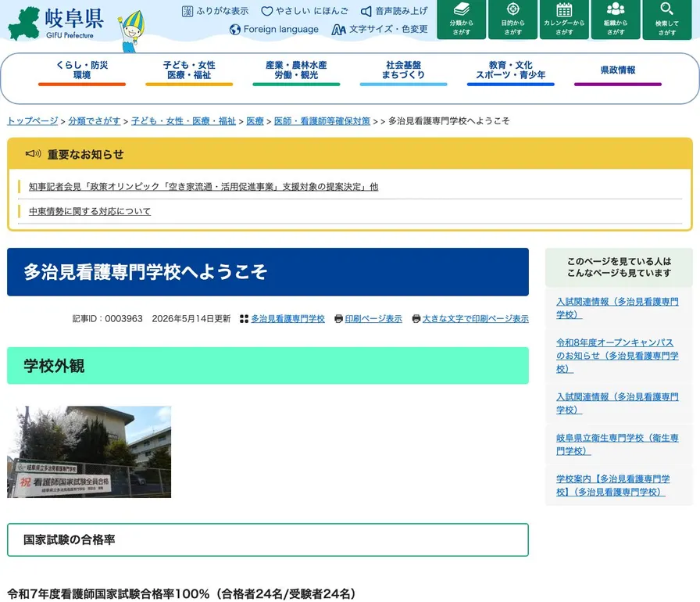This screenshot has height=602, width=700.
Task: Click 医師・看護師等確保対策 breadcrumb link
Action: (323, 120)
